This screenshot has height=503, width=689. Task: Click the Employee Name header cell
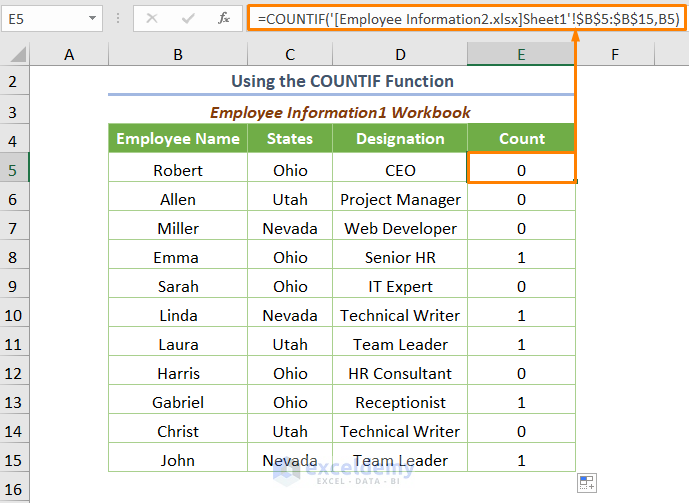click(x=178, y=139)
